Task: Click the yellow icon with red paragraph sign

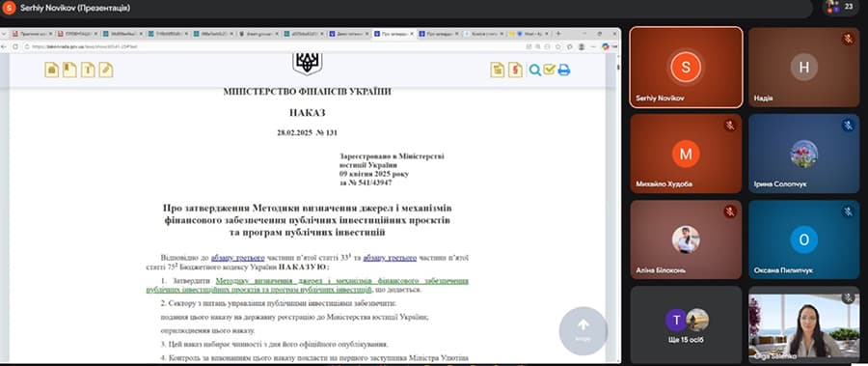Action: pyautogui.click(x=515, y=70)
